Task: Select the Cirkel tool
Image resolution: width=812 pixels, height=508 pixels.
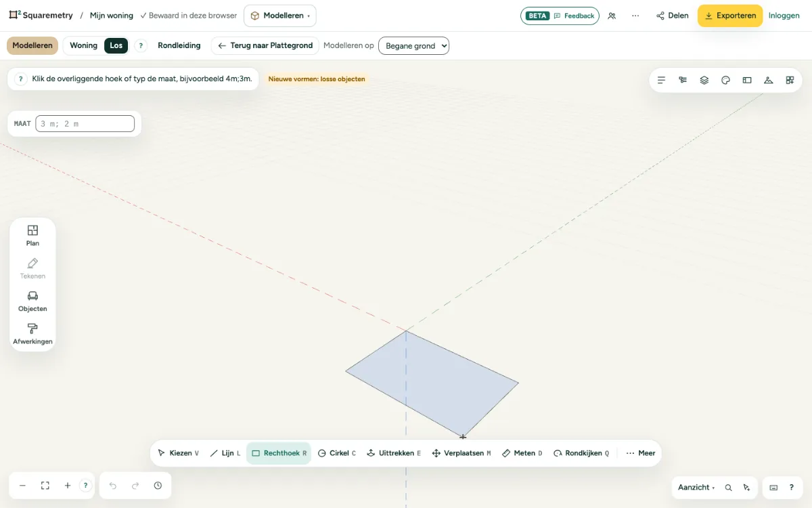Action: 337,453
